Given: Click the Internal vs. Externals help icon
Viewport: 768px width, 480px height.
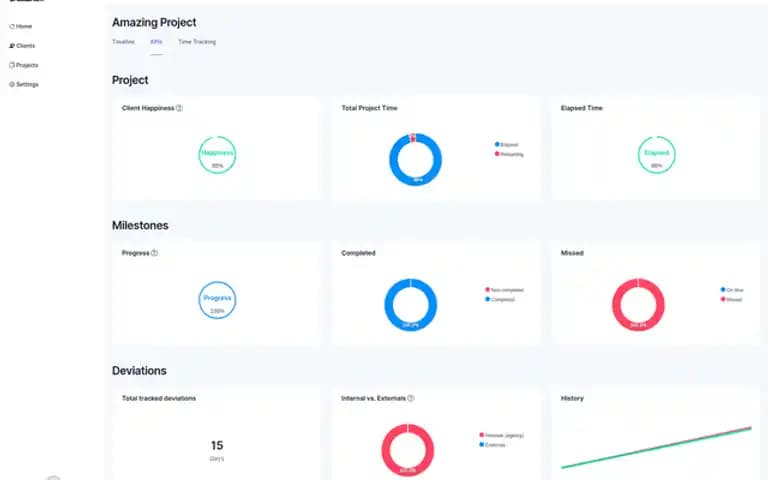Looking at the screenshot, I should (411, 398).
